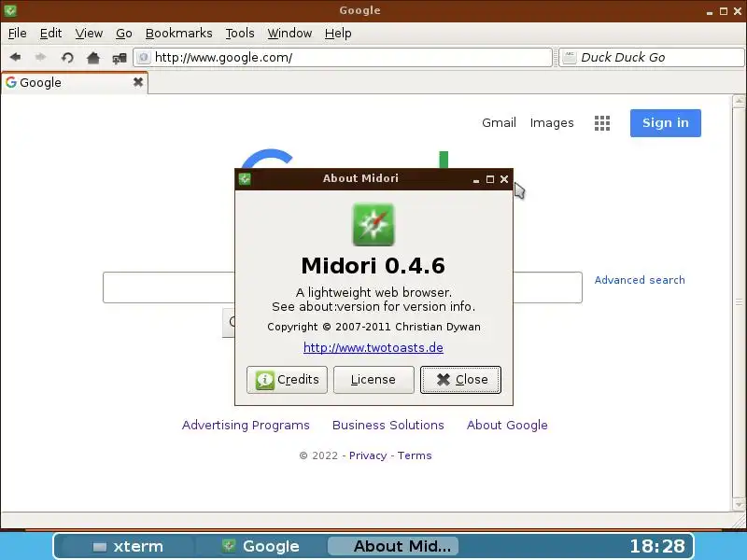Select the Google tab
The width and height of the screenshot is (747, 560).
point(75,82)
